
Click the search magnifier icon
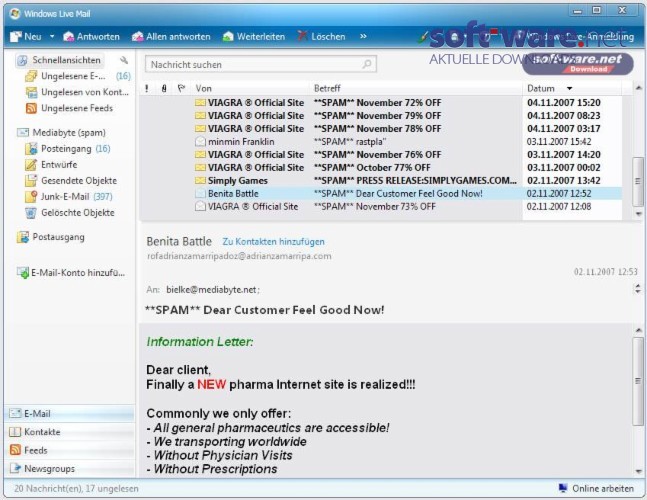(x=367, y=64)
